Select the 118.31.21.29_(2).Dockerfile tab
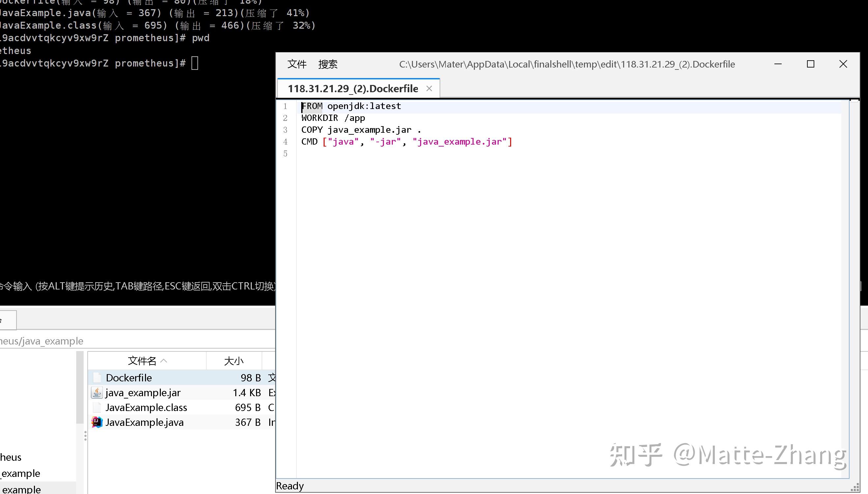Image resolution: width=868 pixels, height=494 pixels. pos(352,88)
